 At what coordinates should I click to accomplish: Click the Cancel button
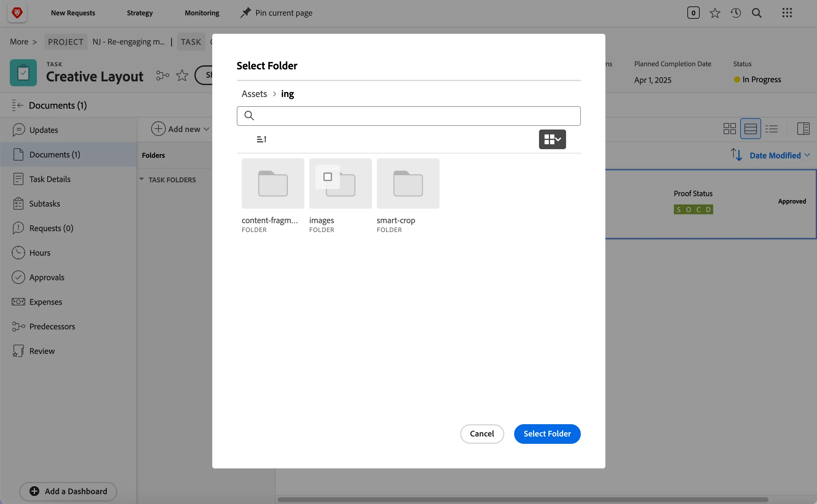482,434
